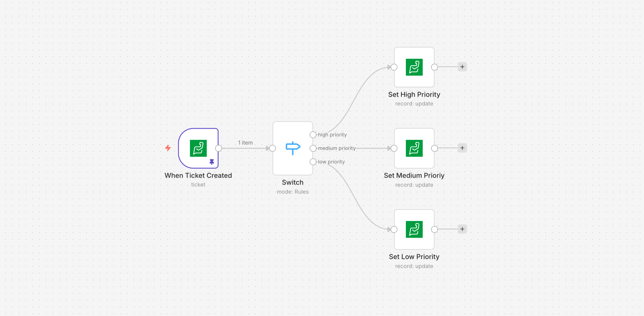The image size is (644, 316).
Task: Click the ticket label under When Ticket Created
Action: tap(198, 185)
